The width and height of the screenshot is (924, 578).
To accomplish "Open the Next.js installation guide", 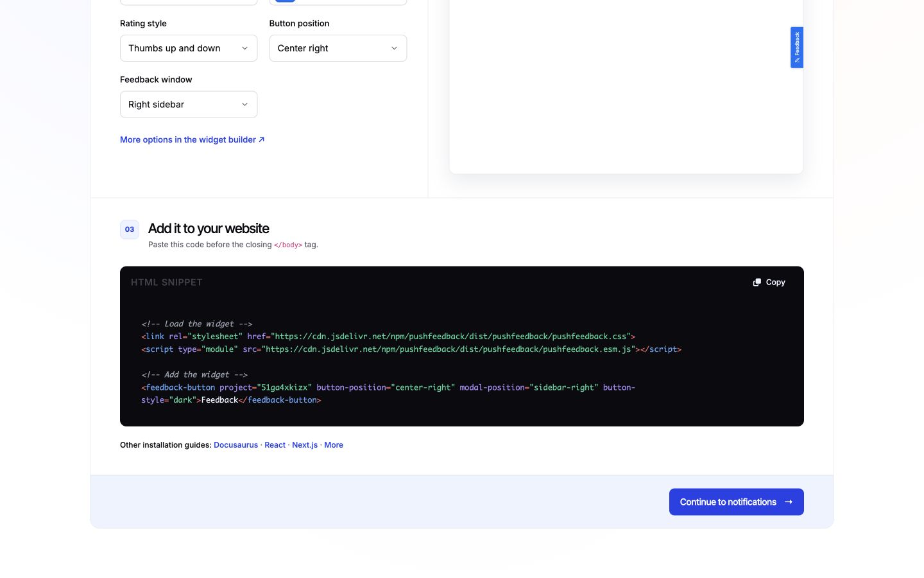I will [x=305, y=444].
